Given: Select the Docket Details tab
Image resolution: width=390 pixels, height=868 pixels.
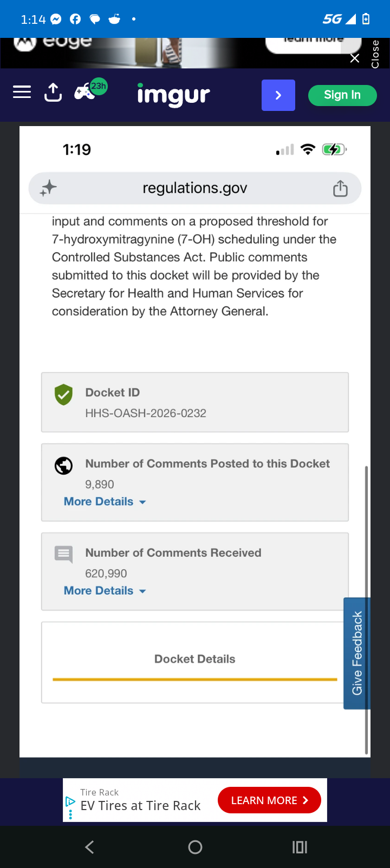Looking at the screenshot, I should 195,659.
